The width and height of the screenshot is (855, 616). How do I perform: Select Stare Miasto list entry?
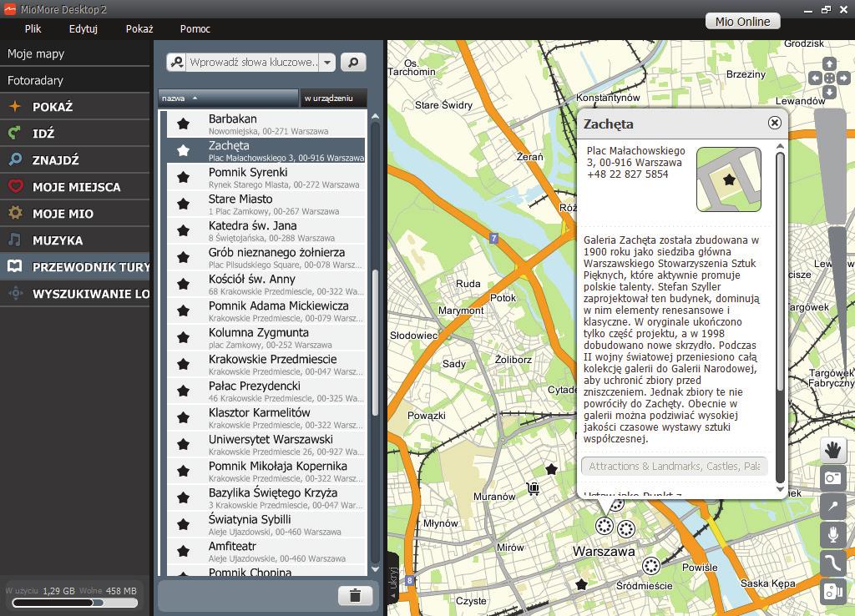(266, 204)
